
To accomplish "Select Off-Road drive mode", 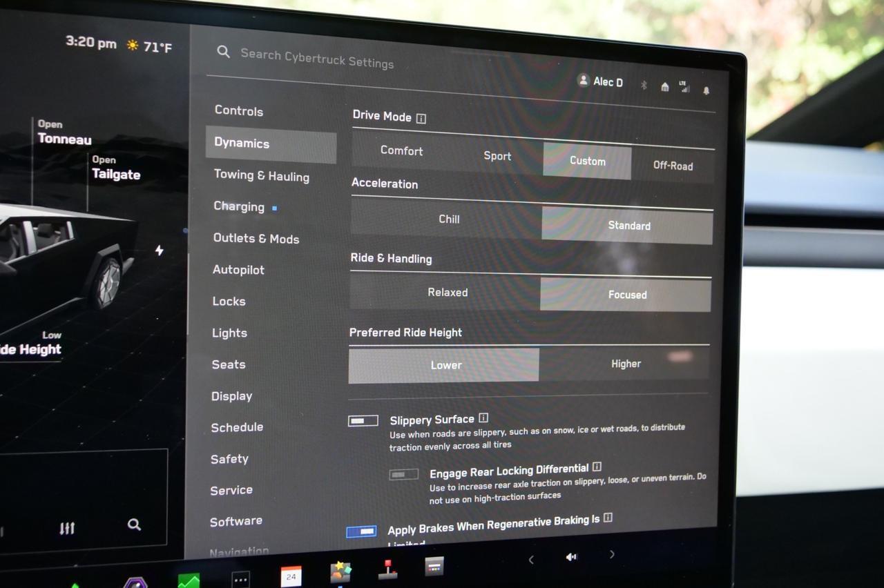I will [x=673, y=166].
